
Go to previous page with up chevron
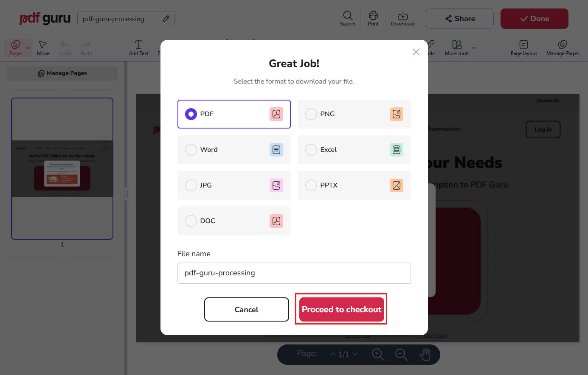click(333, 354)
